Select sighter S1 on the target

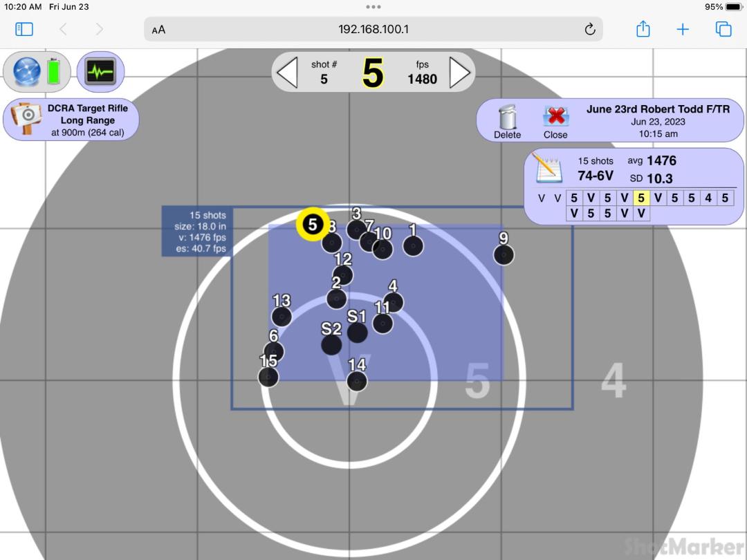pyautogui.click(x=358, y=333)
